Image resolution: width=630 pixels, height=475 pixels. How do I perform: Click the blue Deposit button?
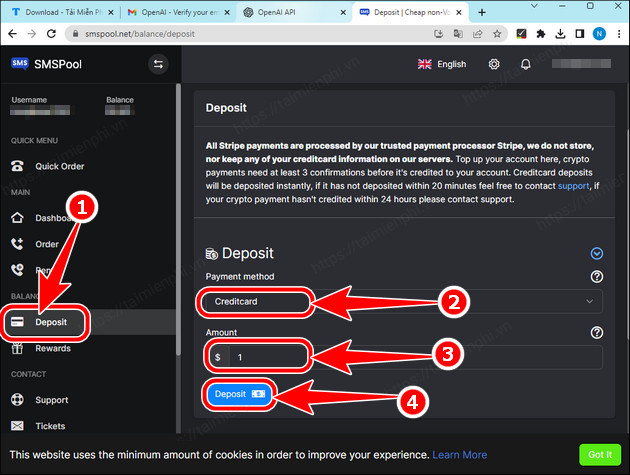coord(236,395)
